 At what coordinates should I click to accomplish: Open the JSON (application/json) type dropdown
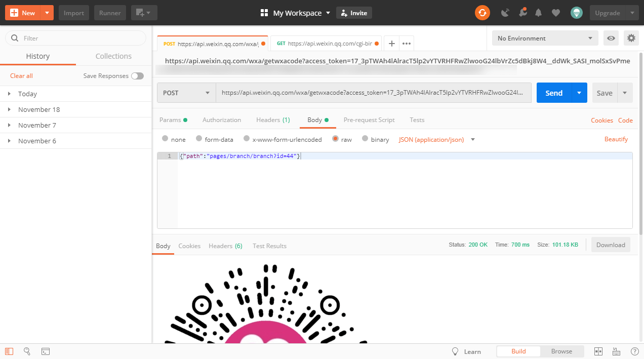[437, 139]
